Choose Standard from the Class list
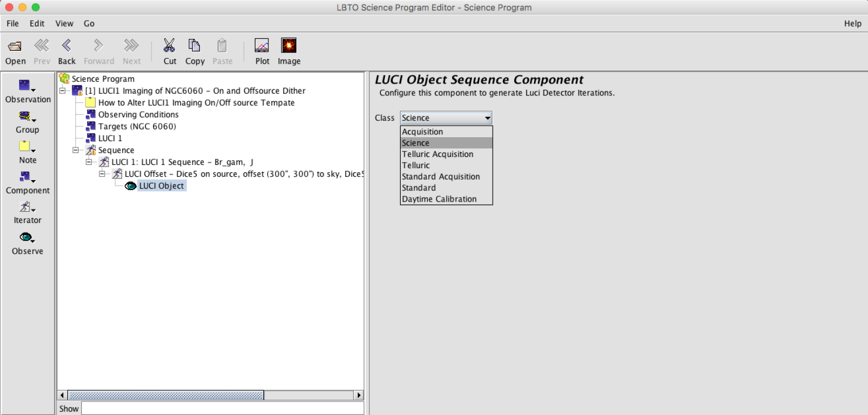The image size is (868, 415). [446, 187]
